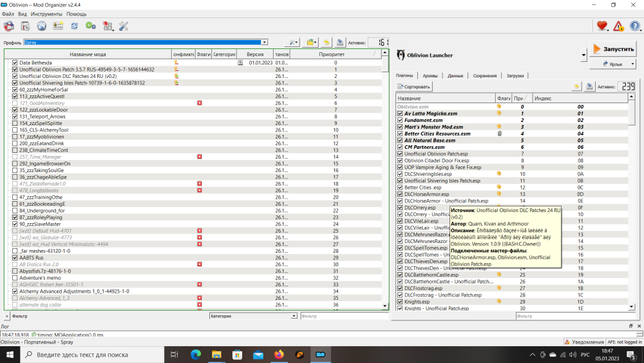The width and height of the screenshot is (644, 363).
Task: Switch to the Данные tab
Action: pos(455,75)
